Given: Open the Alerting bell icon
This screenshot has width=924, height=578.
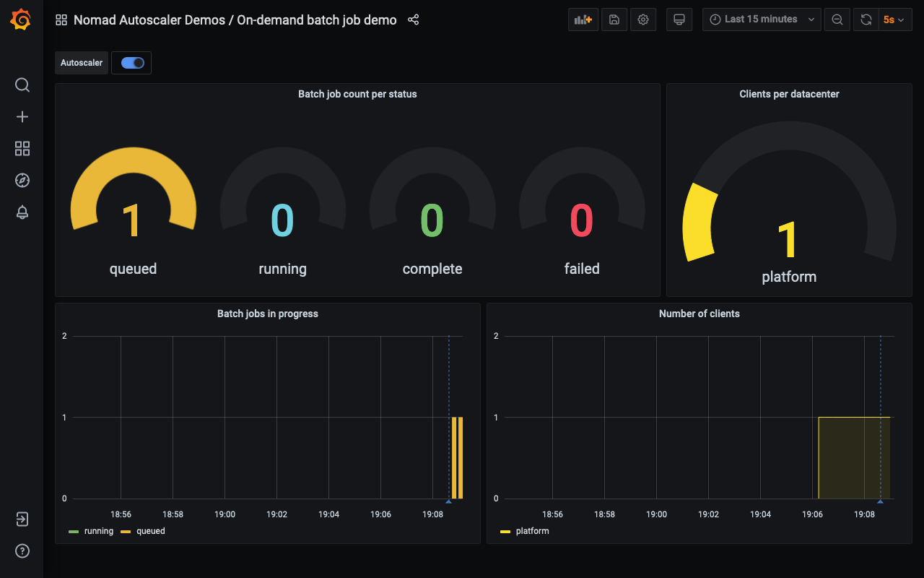Looking at the screenshot, I should (22, 212).
